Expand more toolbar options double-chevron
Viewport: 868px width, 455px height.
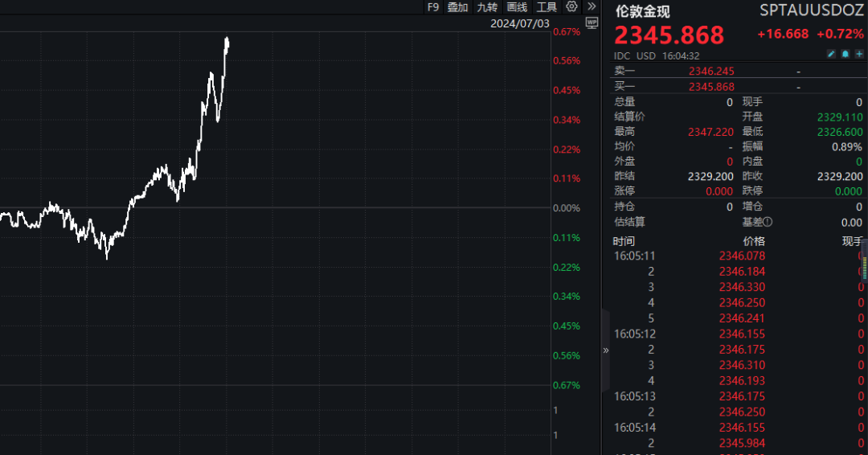pyautogui.click(x=592, y=6)
